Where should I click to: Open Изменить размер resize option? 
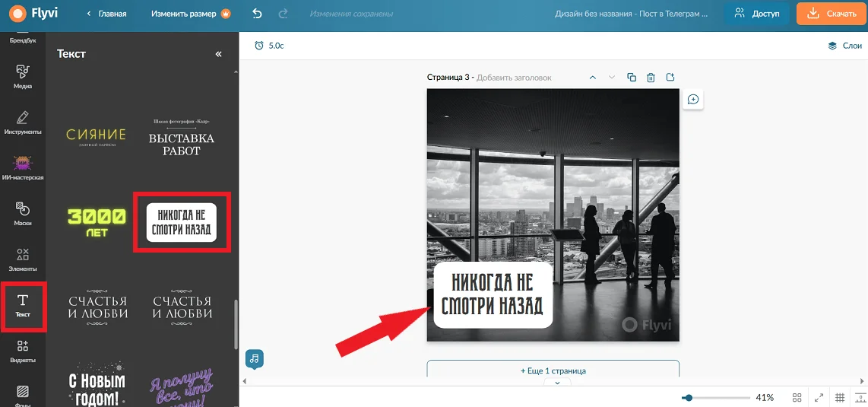point(191,14)
